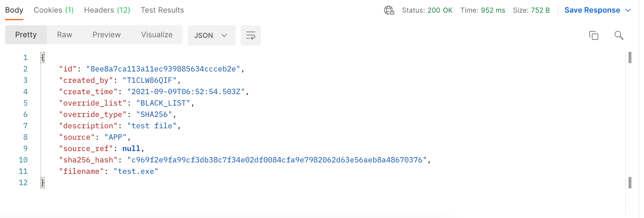This screenshot has height=218, width=644.
Task: Collapse the JSON object at line 1
Action: tap(43, 58)
